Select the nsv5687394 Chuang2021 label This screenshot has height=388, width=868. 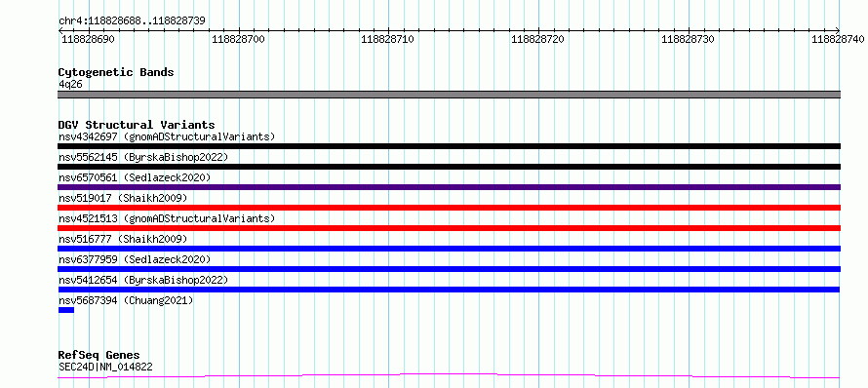click(126, 300)
